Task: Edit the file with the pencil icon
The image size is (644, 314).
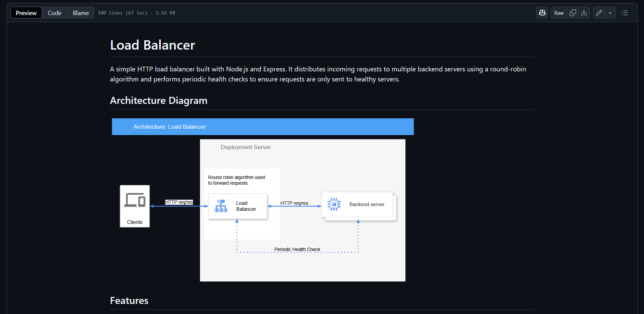Action: click(x=599, y=12)
